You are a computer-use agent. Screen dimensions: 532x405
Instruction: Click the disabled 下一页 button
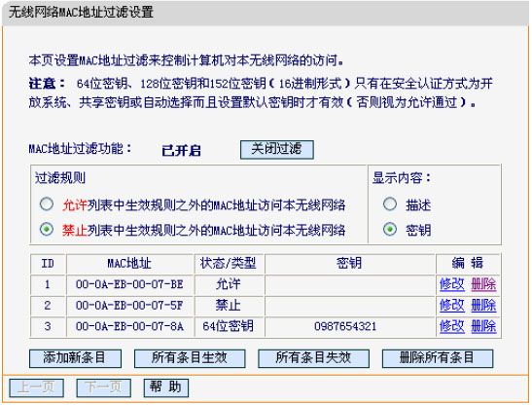[x=103, y=387]
